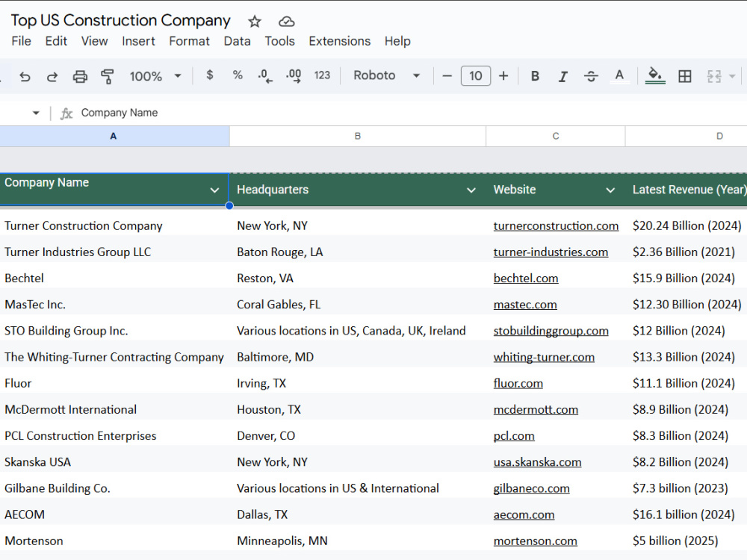The image size is (747, 560).
Task: Open the pcl.com link
Action: point(514,436)
